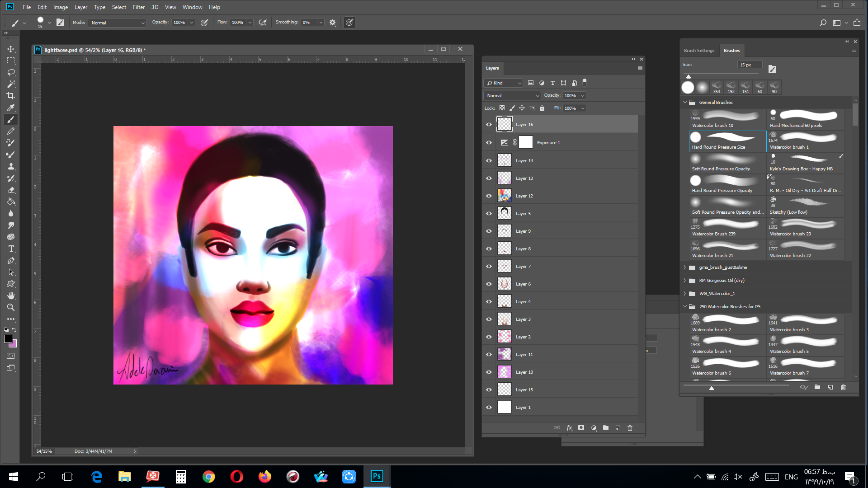Collapse the General Brushes folder

[x=685, y=103]
